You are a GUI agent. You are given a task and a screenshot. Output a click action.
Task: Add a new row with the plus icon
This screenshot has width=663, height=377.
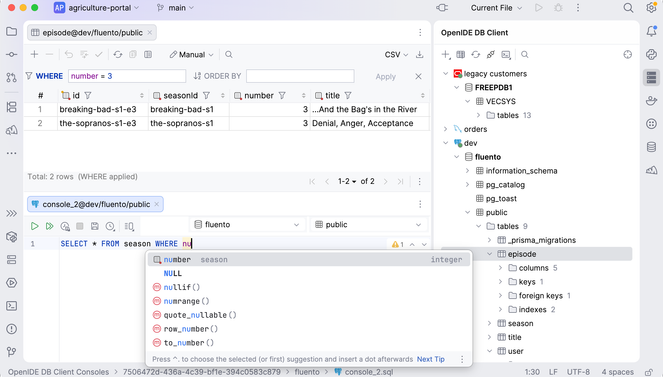pos(34,55)
